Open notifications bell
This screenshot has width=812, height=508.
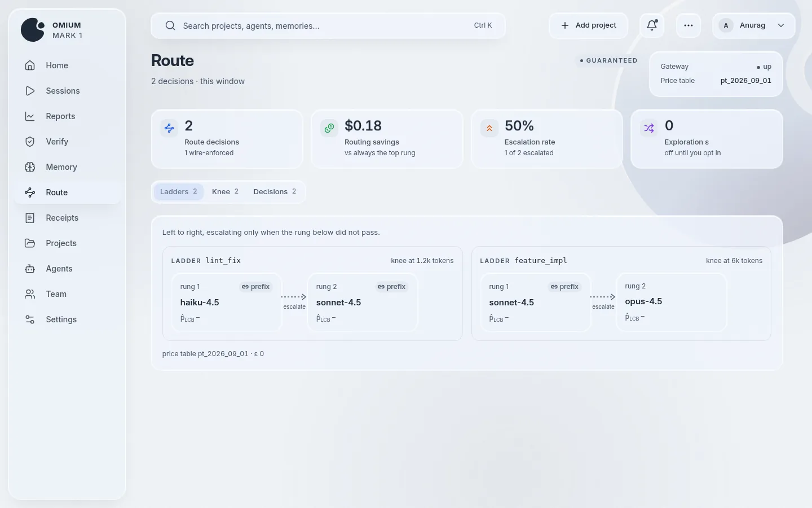[x=652, y=25]
